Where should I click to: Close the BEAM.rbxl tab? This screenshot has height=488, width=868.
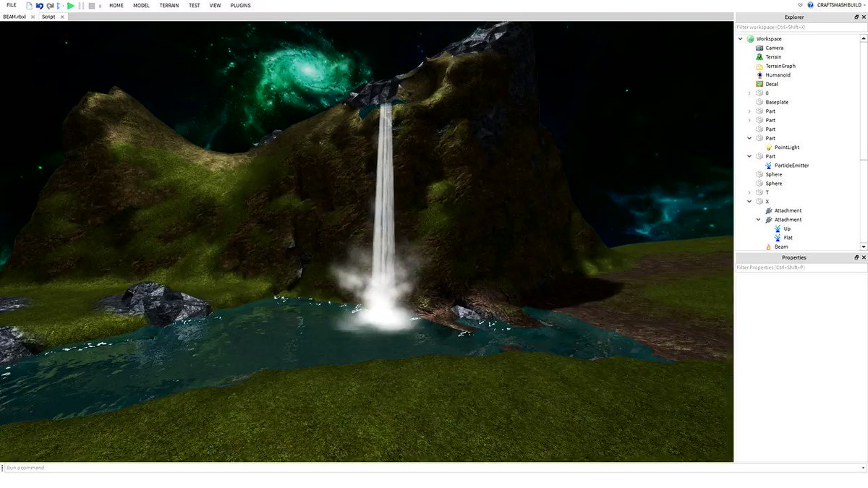(x=33, y=17)
